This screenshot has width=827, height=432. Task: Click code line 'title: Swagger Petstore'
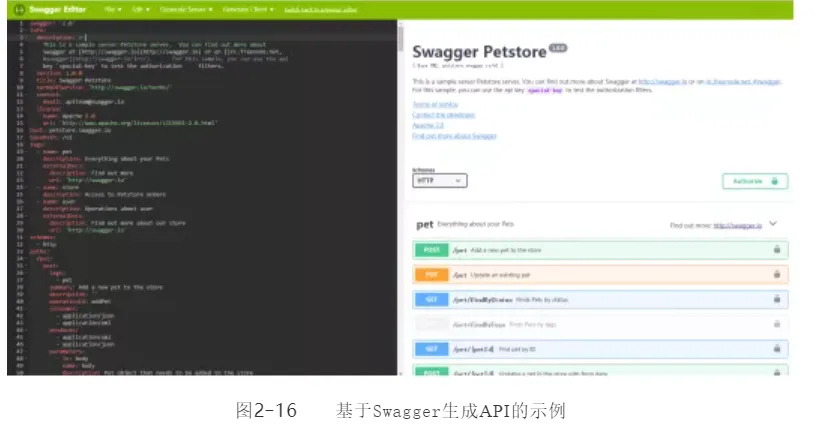(x=73, y=81)
